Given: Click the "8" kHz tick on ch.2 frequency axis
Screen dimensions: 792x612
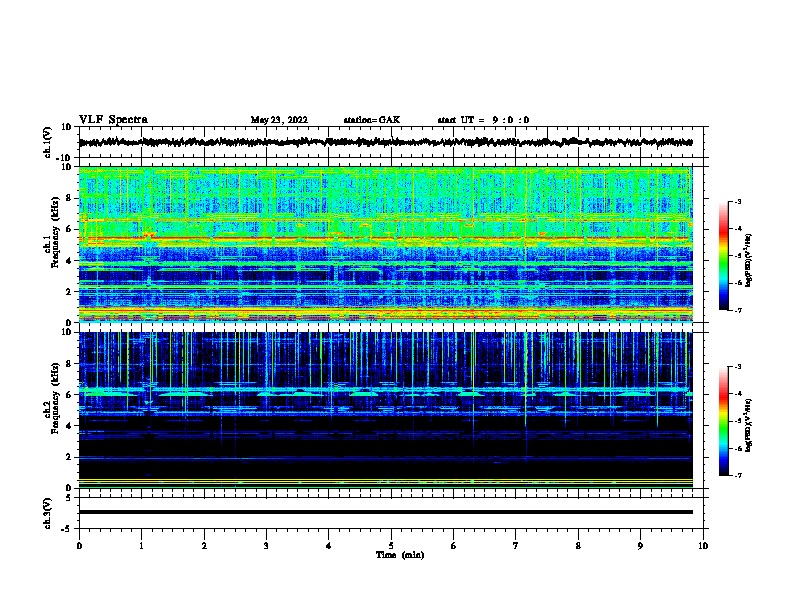Looking at the screenshot, I should [x=69, y=364].
